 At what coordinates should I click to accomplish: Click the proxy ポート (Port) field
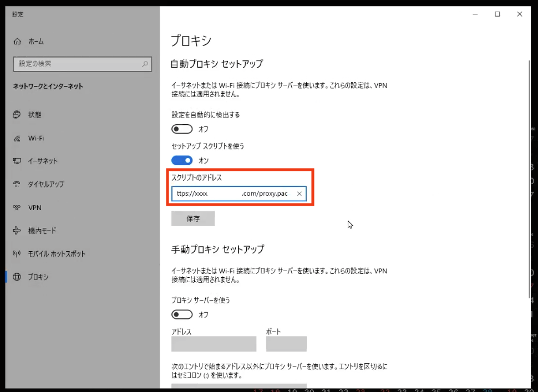coord(286,344)
